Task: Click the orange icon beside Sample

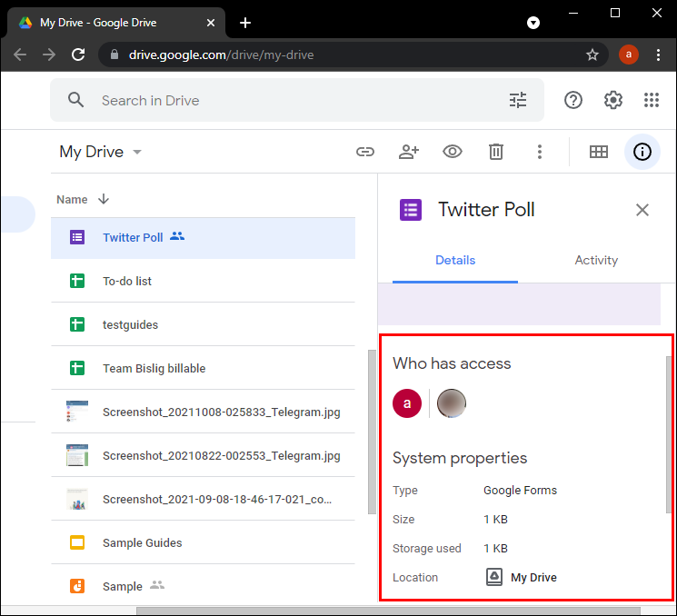Action: point(77,586)
